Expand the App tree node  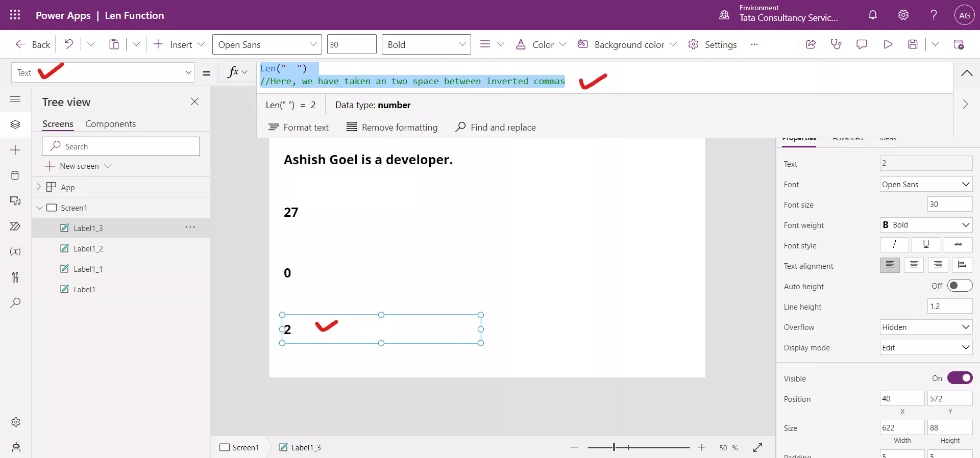click(x=39, y=187)
